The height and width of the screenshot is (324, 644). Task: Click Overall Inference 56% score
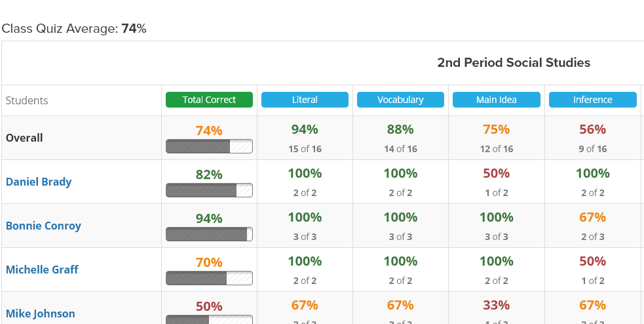[593, 129]
